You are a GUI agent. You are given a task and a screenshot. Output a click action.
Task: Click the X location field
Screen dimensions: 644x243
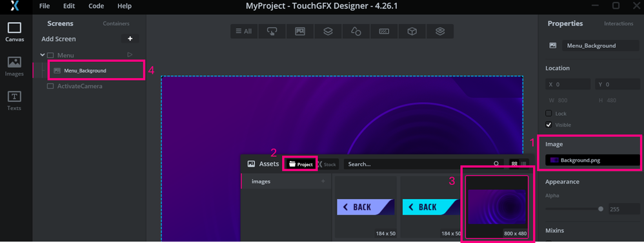tap(568, 84)
